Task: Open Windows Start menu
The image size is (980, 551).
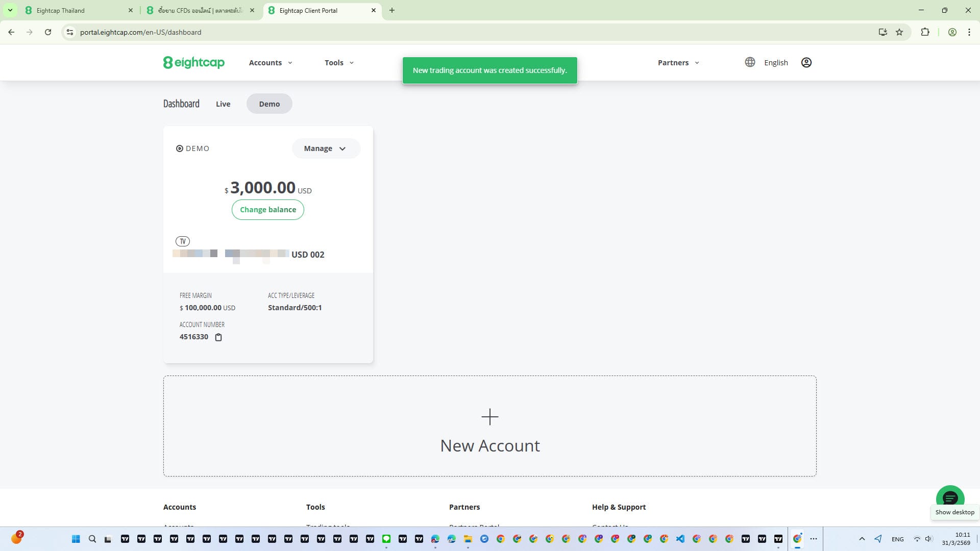Action: 76,539
